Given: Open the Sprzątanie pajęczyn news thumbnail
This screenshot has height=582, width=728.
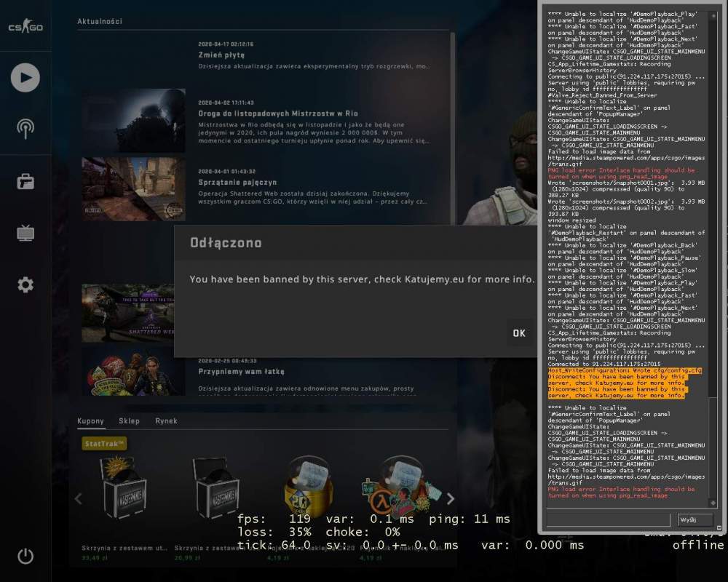Looking at the screenshot, I should [134, 189].
